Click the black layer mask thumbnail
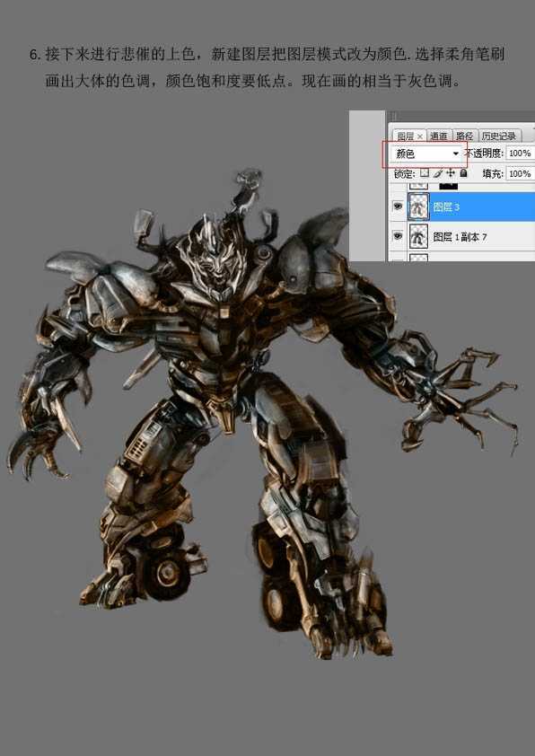 click(448, 185)
